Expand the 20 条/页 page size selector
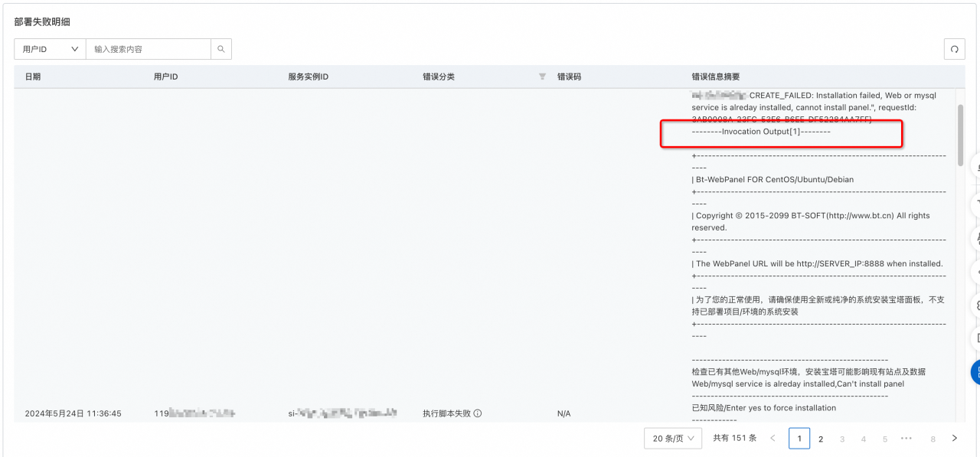The height and width of the screenshot is (457, 980). [672, 439]
